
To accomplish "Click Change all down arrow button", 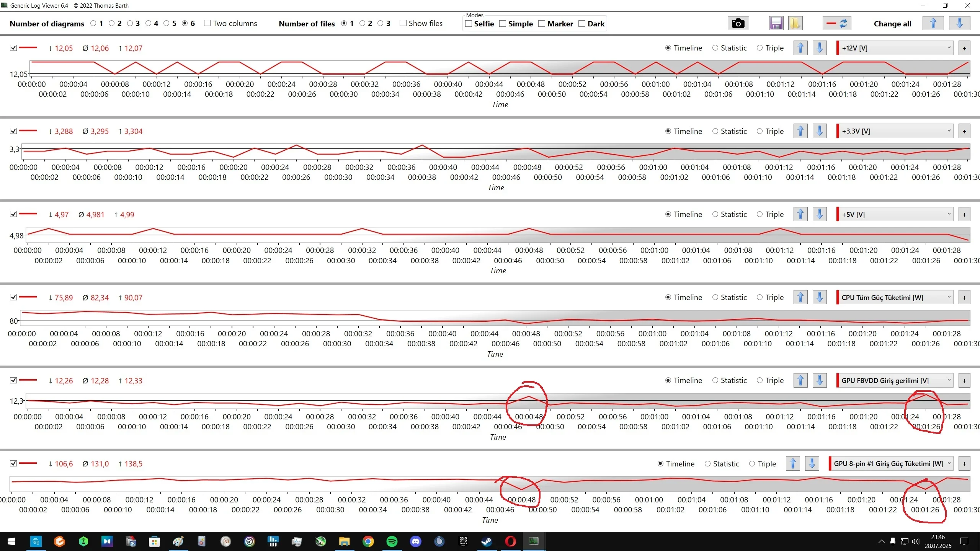I will [959, 23].
